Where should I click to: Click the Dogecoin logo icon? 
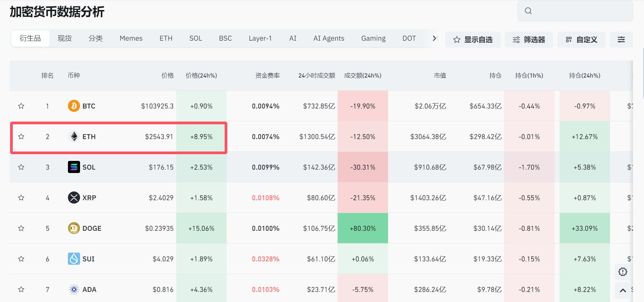point(74,228)
